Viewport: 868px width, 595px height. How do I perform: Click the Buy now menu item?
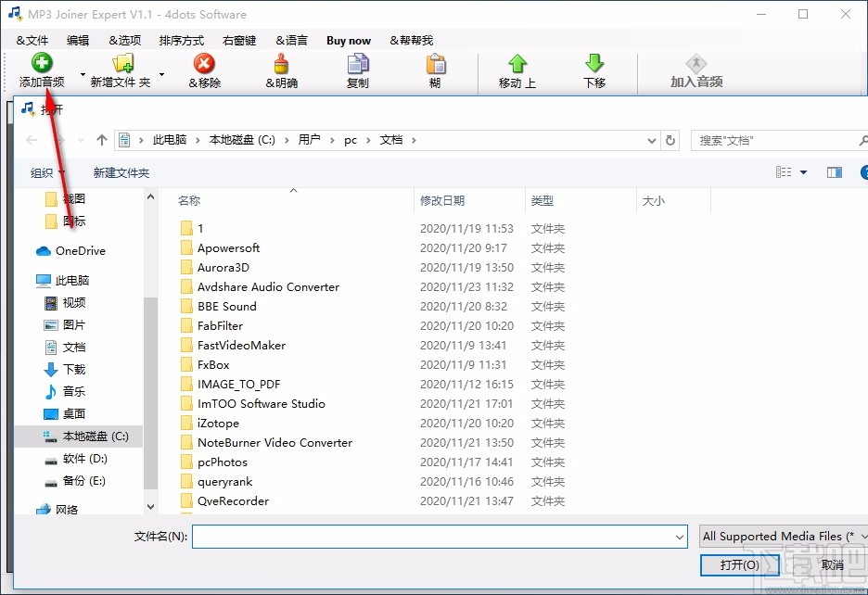coord(349,41)
